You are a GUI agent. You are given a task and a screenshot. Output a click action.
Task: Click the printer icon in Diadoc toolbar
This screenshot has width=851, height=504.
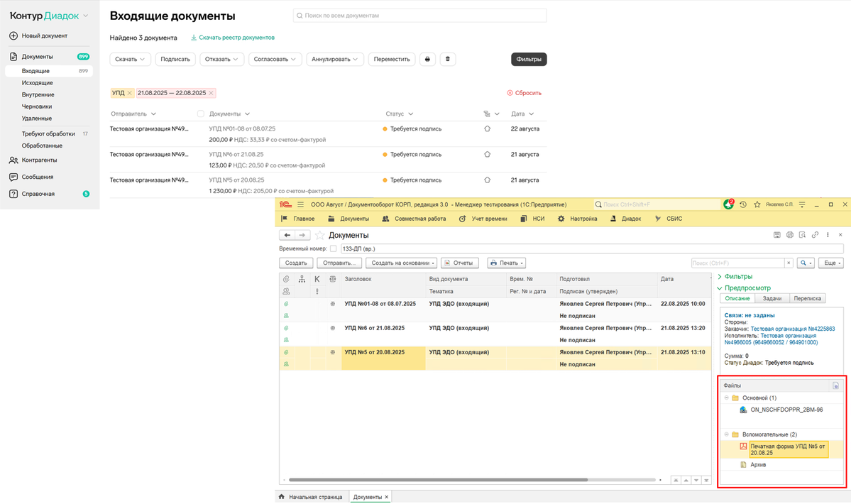tap(427, 60)
